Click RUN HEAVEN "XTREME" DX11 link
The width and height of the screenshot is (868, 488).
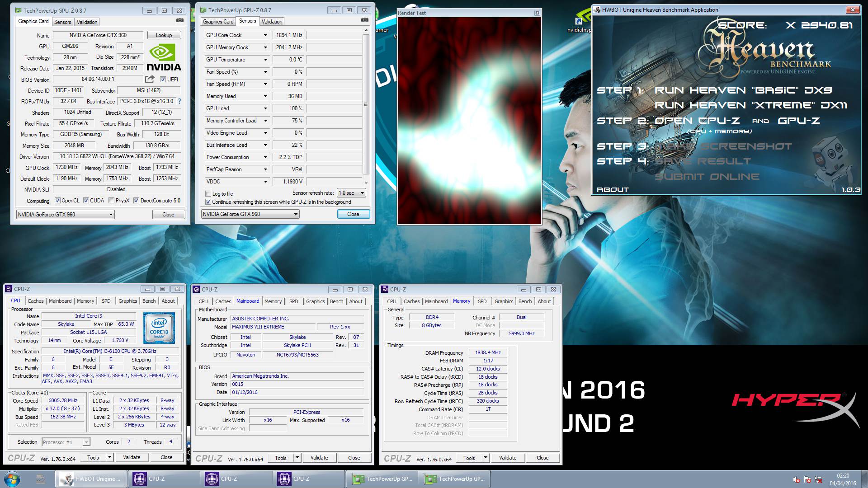750,105
